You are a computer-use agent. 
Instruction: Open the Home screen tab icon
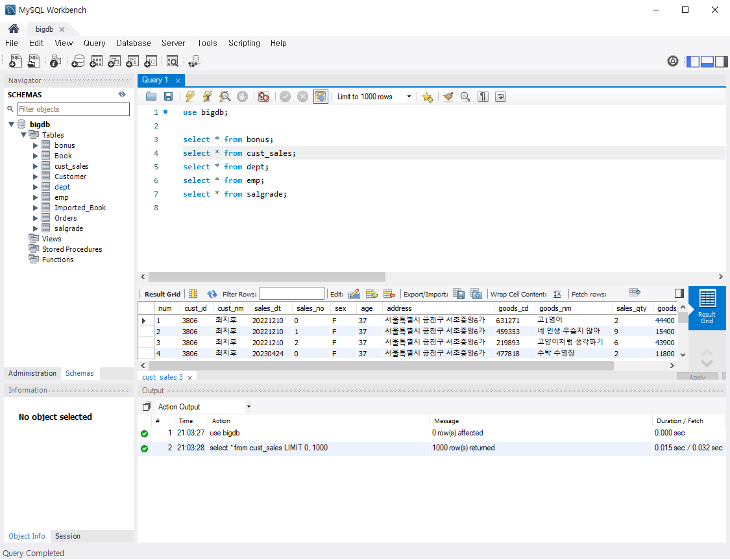pyautogui.click(x=14, y=29)
